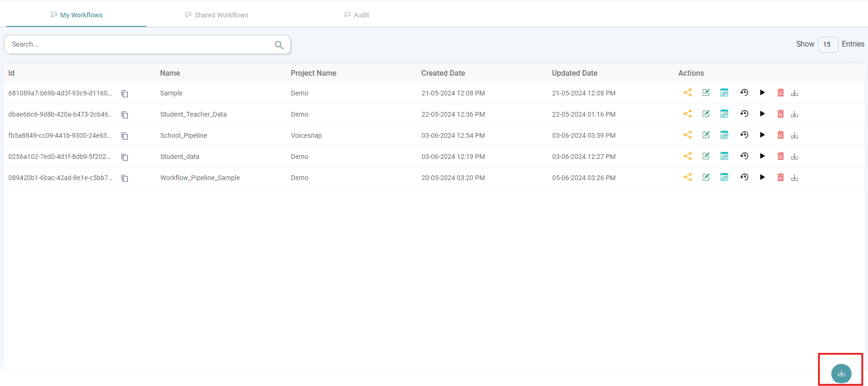The image size is (868, 386).
Task: Share the Sample workflow
Action: (x=688, y=93)
